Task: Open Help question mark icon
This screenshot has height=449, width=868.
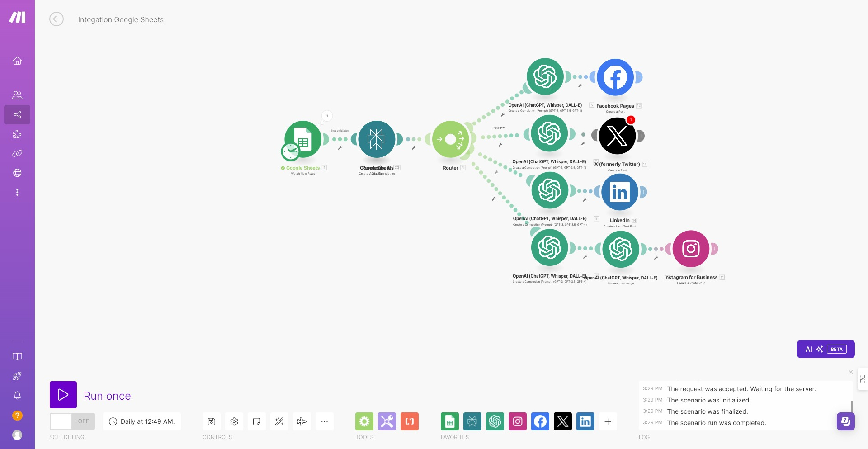Action: (x=17, y=415)
